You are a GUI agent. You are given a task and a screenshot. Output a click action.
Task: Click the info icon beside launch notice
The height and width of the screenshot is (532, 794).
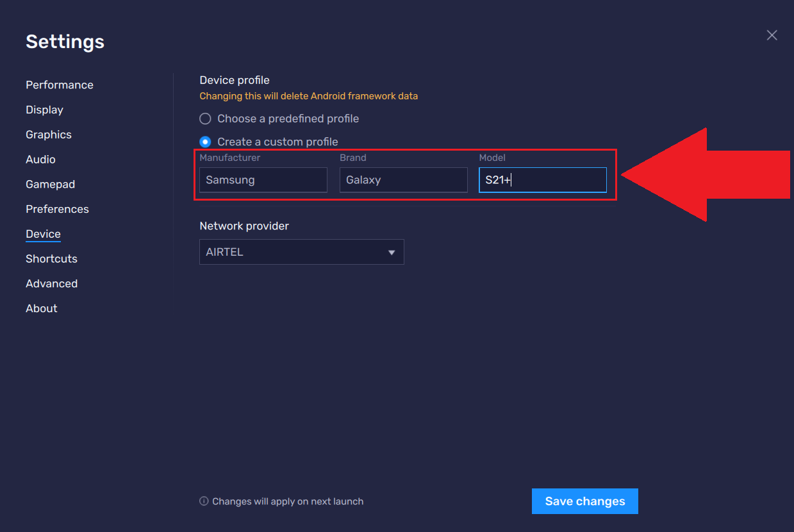tap(204, 501)
